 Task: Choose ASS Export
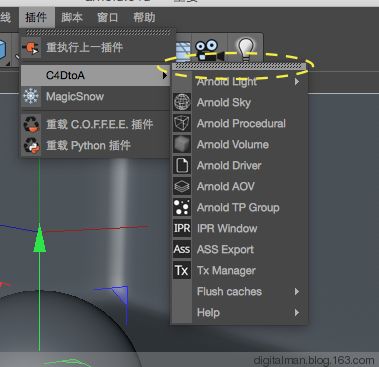point(239,250)
